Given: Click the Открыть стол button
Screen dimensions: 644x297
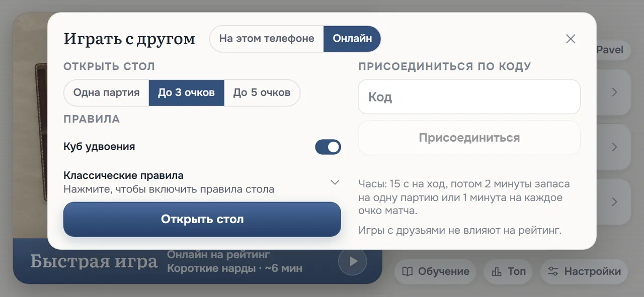Looking at the screenshot, I should tap(202, 219).
